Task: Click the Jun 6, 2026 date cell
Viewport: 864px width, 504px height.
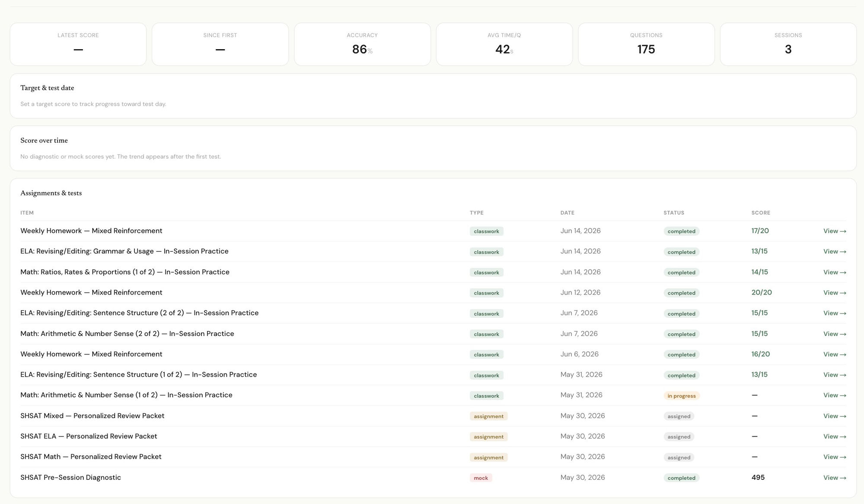Action: [x=580, y=354]
